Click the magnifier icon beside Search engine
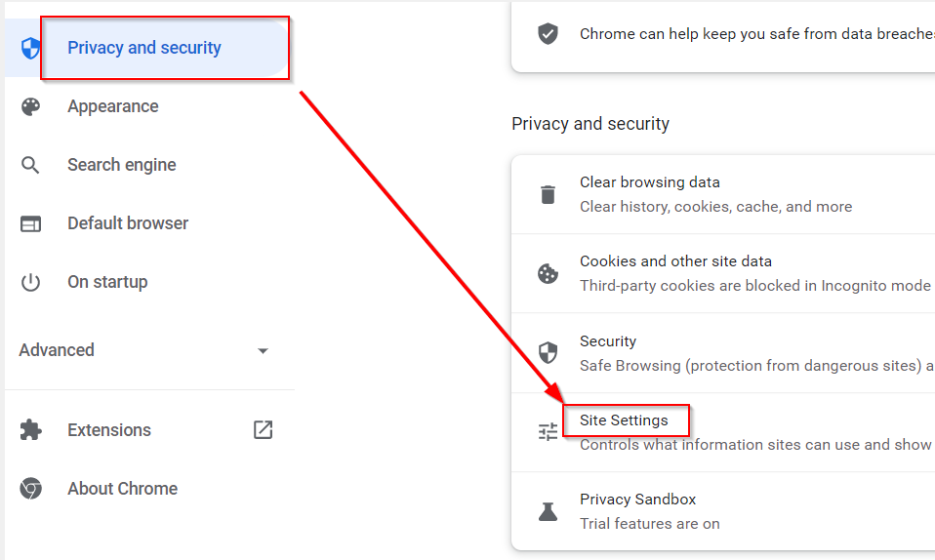The image size is (935, 560). pos(30,165)
